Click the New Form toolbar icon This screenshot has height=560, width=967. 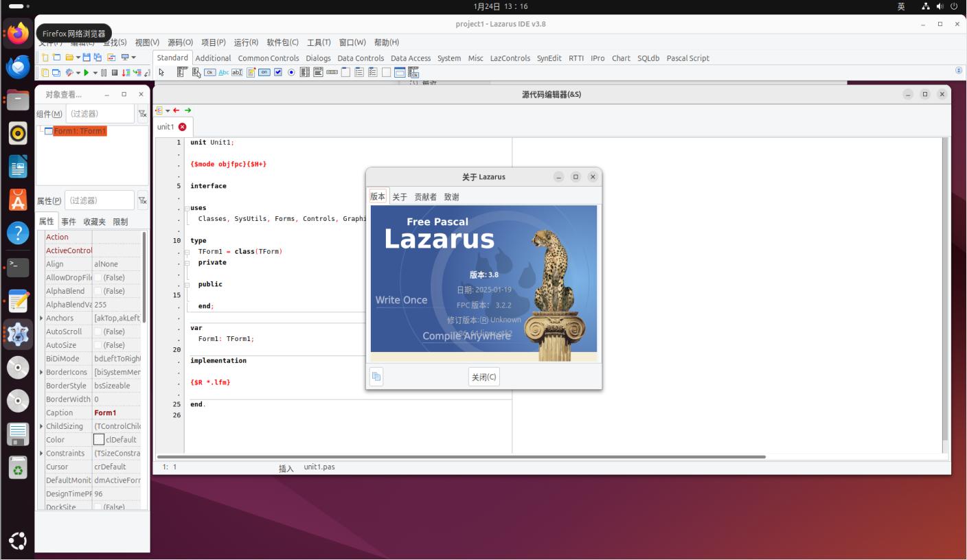point(57,58)
